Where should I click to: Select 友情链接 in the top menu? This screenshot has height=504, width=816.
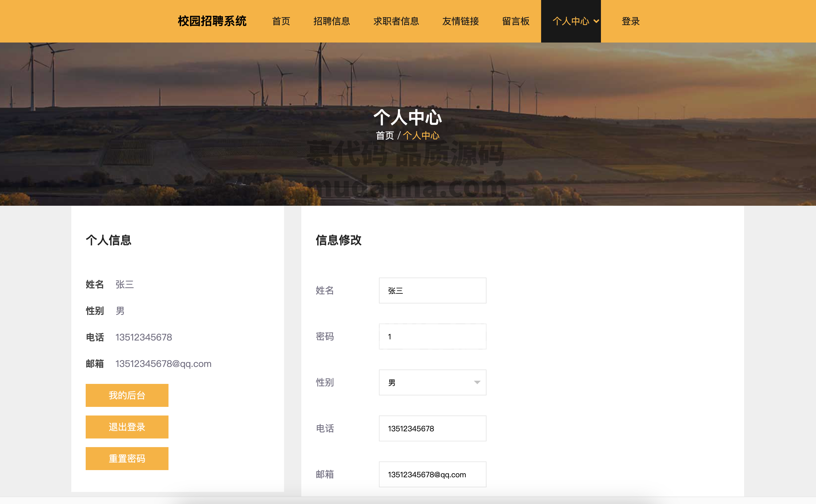tap(461, 21)
